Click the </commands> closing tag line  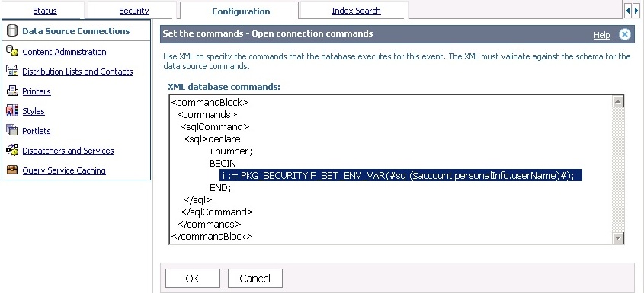tap(209, 225)
